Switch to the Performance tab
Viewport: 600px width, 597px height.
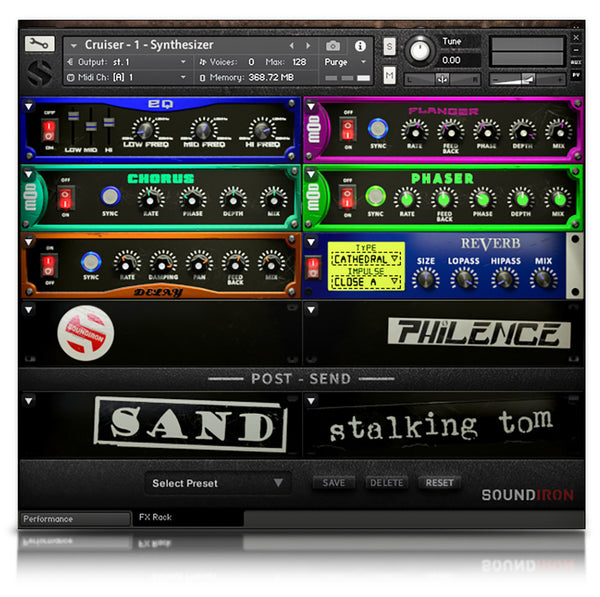75,519
